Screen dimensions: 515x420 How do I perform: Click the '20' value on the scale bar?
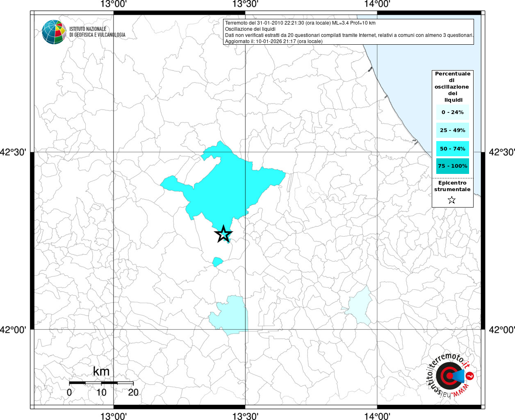(x=133, y=393)
